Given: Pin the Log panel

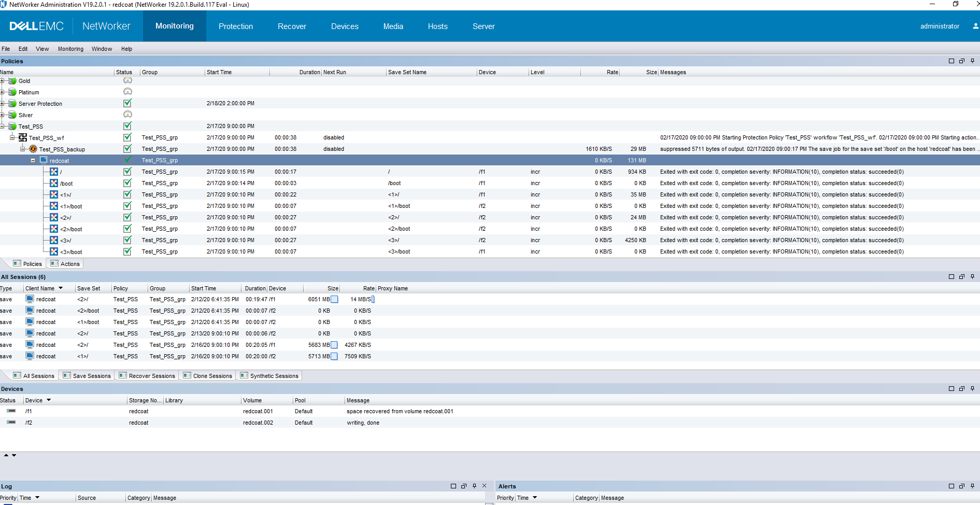Looking at the screenshot, I should 474,486.
